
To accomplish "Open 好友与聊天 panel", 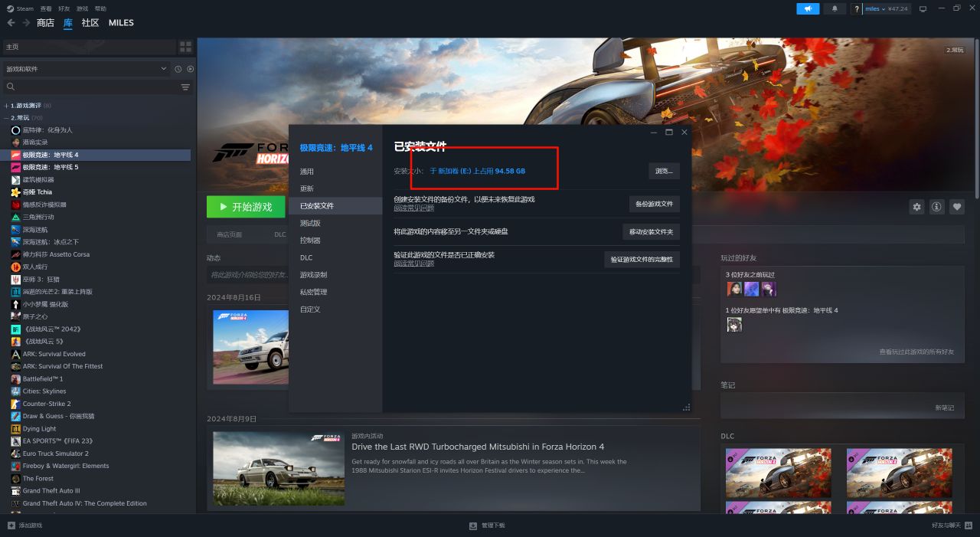I will point(951,526).
